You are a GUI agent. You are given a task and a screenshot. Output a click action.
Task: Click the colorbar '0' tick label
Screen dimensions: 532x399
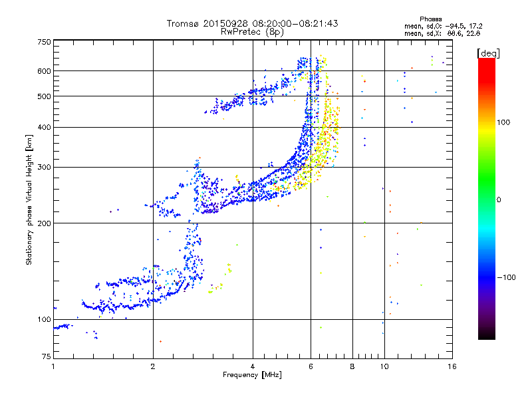click(x=499, y=200)
